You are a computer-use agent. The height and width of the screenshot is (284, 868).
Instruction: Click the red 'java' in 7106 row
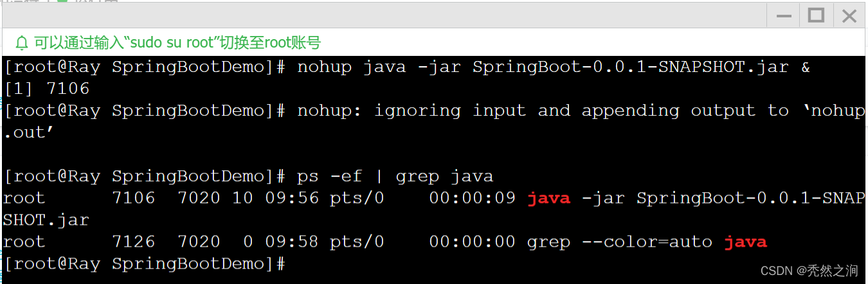548,198
